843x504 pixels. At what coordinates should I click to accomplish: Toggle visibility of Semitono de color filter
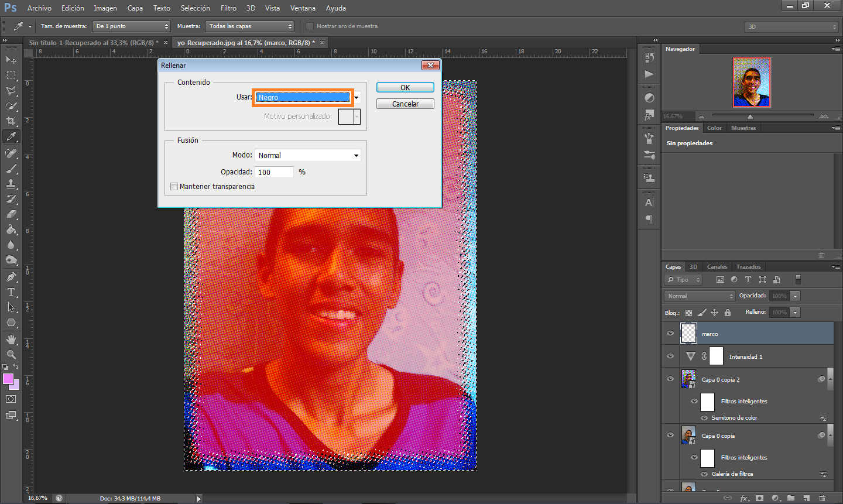(704, 418)
